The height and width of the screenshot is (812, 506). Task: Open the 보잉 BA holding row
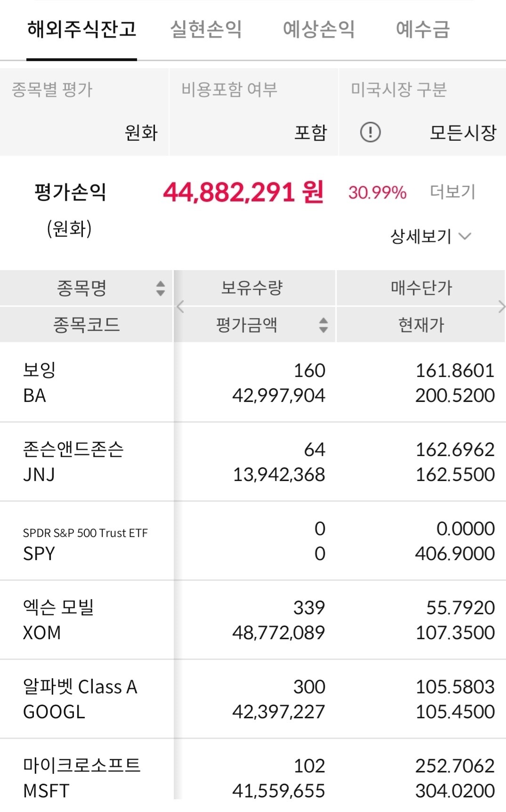[x=87, y=383]
